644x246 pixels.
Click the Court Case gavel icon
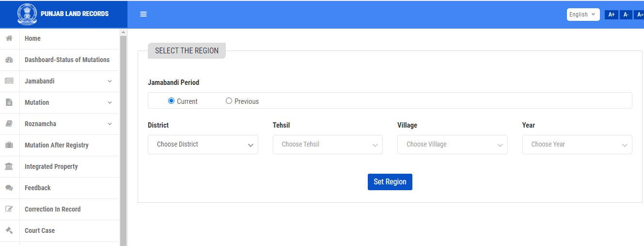point(9,230)
